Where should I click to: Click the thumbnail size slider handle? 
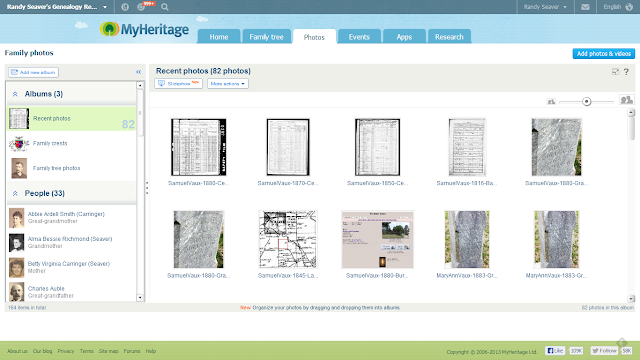[x=587, y=101]
